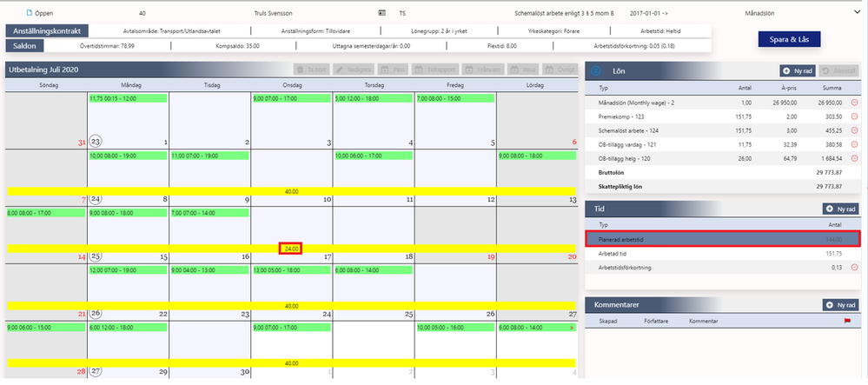Click Övertidstimmar: 78,99 balance

pos(107,47)
